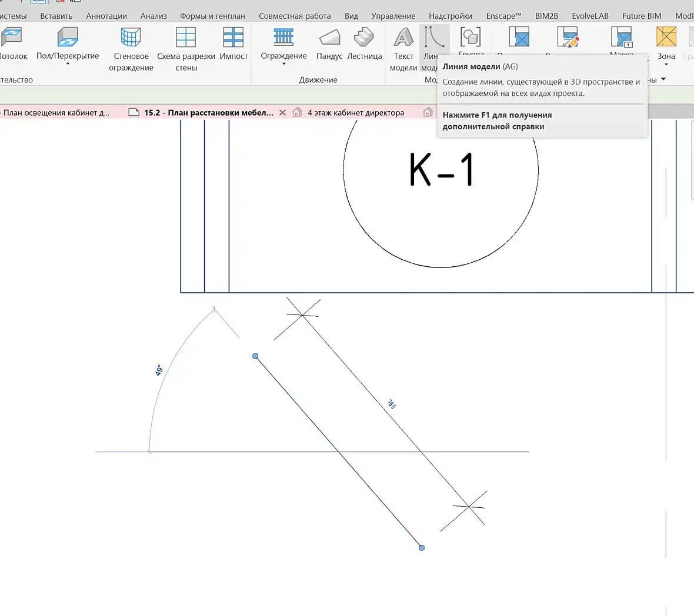The width and height of the screenshot is (694, 616).
Task: Select the K-1 text label in drawing
Action: coord(442,169)
